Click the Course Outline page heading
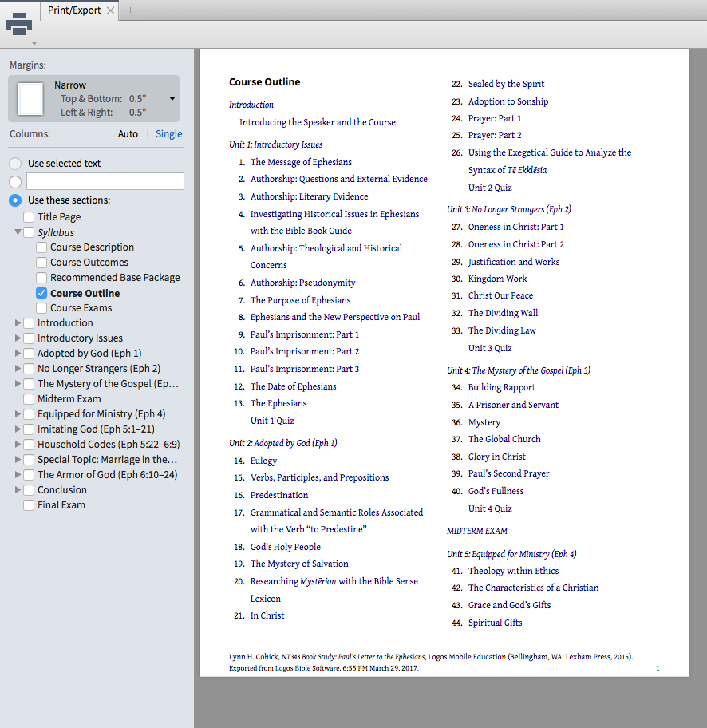Image resolution: width=707 pixels, height=728 pixels. coord(265,82)
